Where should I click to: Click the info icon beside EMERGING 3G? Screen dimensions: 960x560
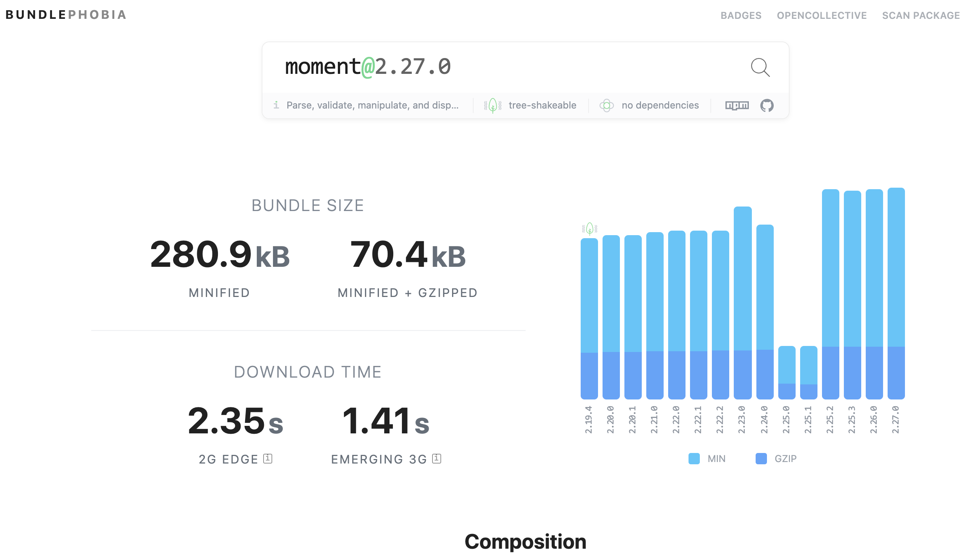point(437,459)
